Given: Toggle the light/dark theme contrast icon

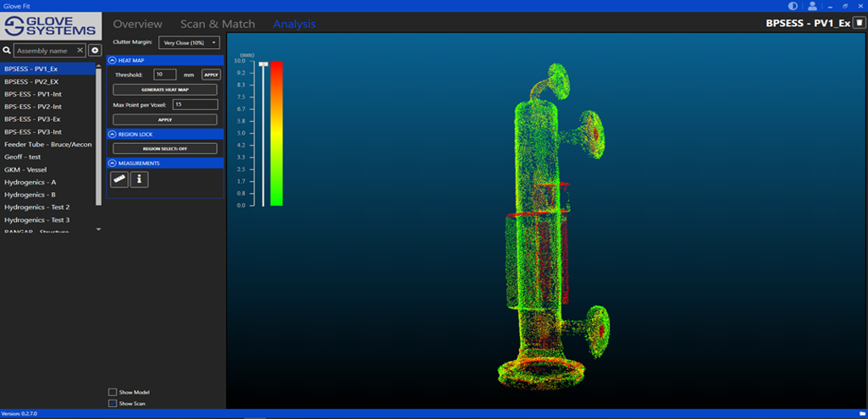Looking at the screenshot, I should point(793,6).
